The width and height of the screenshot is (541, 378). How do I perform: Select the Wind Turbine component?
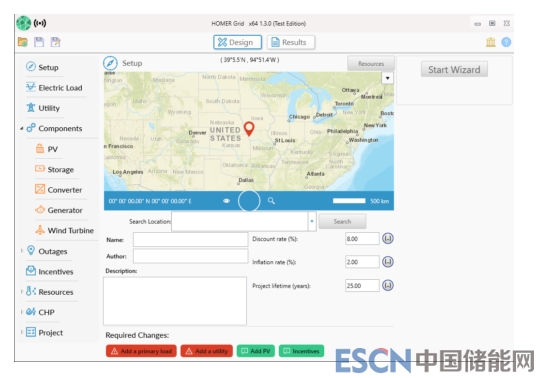(65, 230)
